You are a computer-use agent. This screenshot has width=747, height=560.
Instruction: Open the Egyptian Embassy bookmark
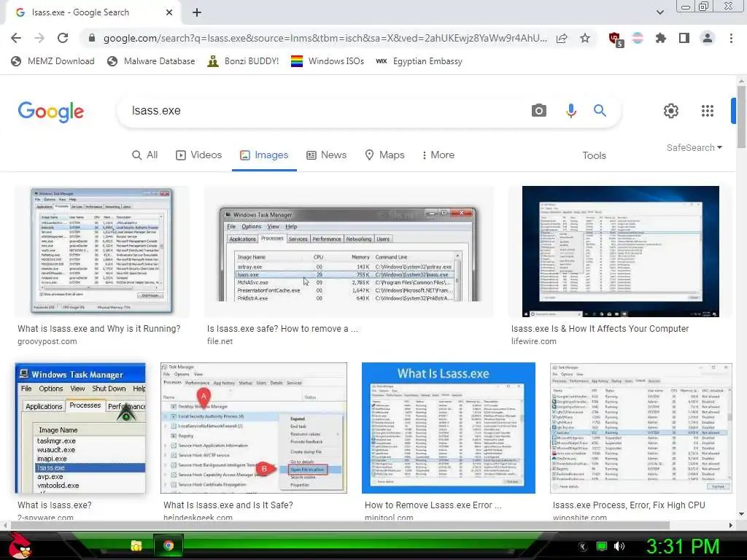(419, 61)
